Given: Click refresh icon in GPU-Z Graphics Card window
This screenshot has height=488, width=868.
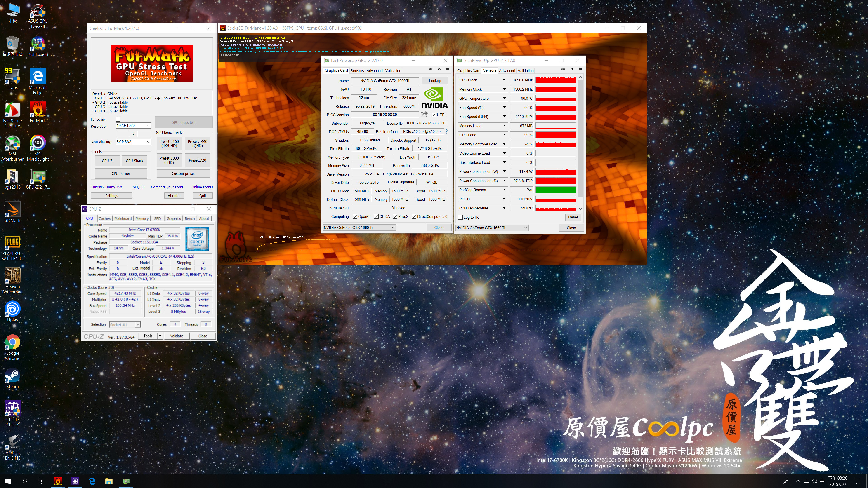Looking at the screenshot, I should (x=439, y=69).
